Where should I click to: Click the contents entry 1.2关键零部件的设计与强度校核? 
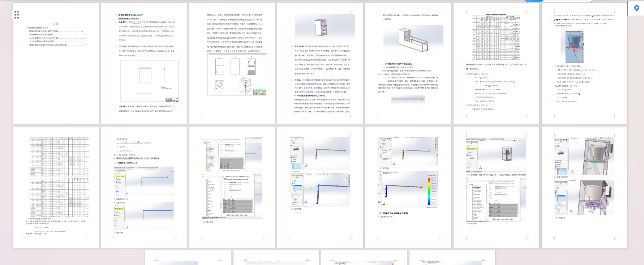click(56, 34)
